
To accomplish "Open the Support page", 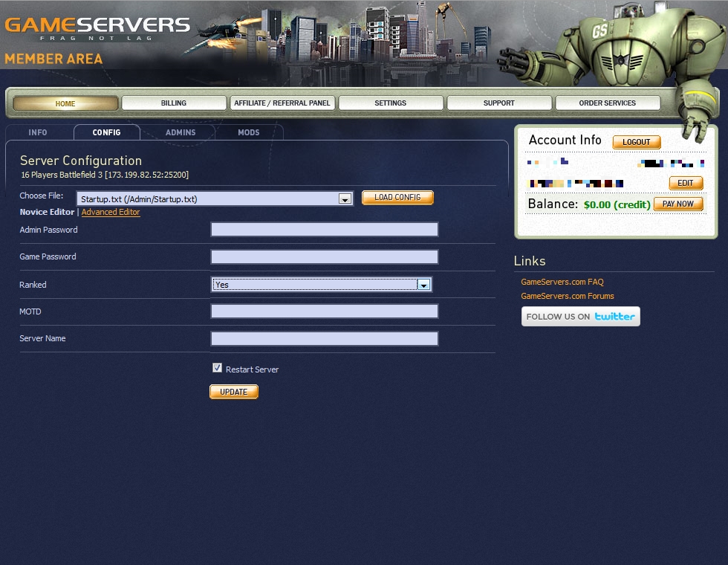I will pos(499,103).
